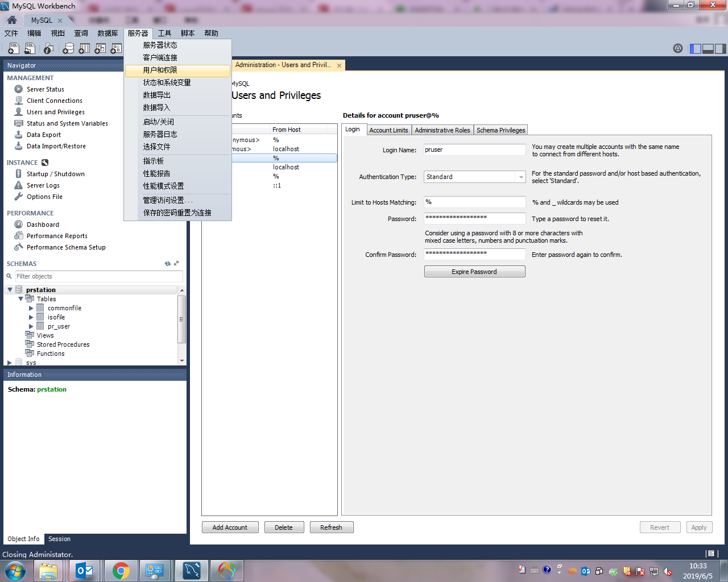Click the Delete account button
This screenshot has height=582, width=728.
(284, 527)
